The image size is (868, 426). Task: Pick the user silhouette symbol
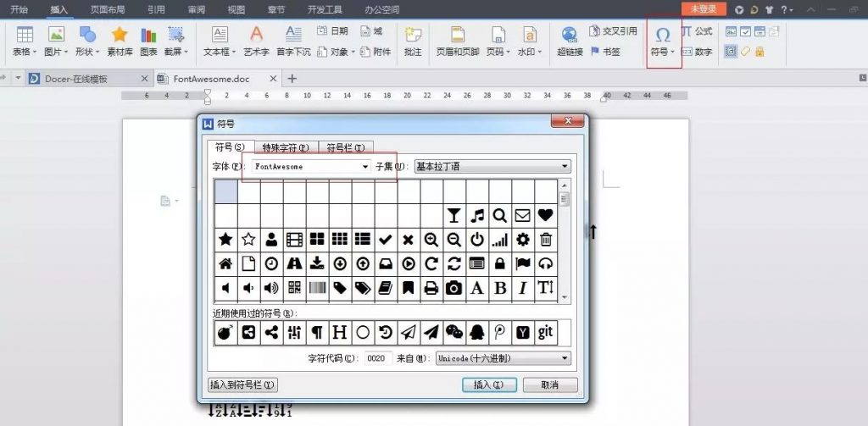pos(271,239)
